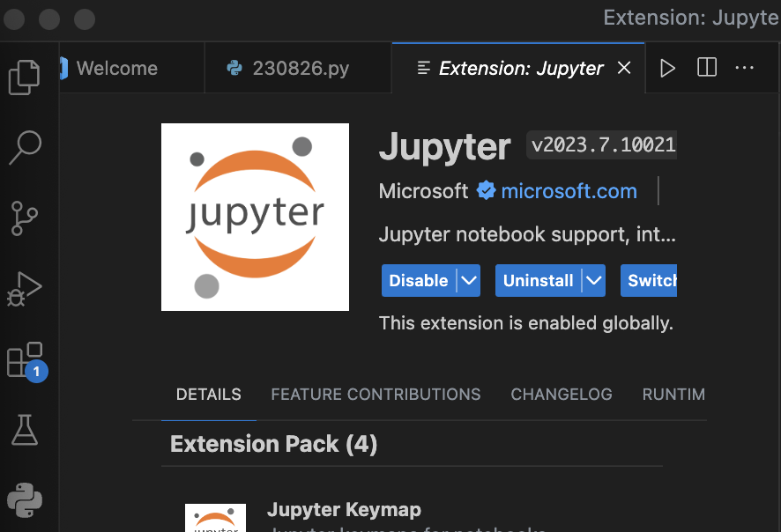This screenshot has height=532, width=781.
Task: Open the Source Control view
Action: point(24,218)
